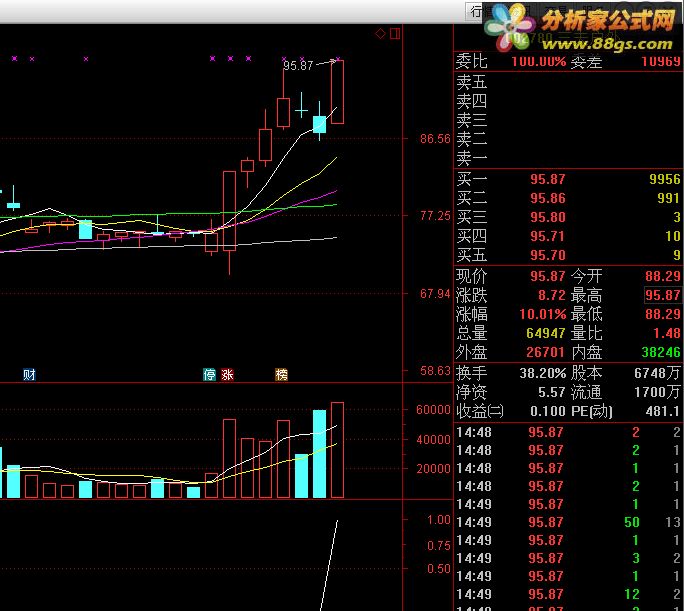Select the 14:49 trade row with volume 50
The width and height of the screenshot is (684, 611).
pos(568,522)
